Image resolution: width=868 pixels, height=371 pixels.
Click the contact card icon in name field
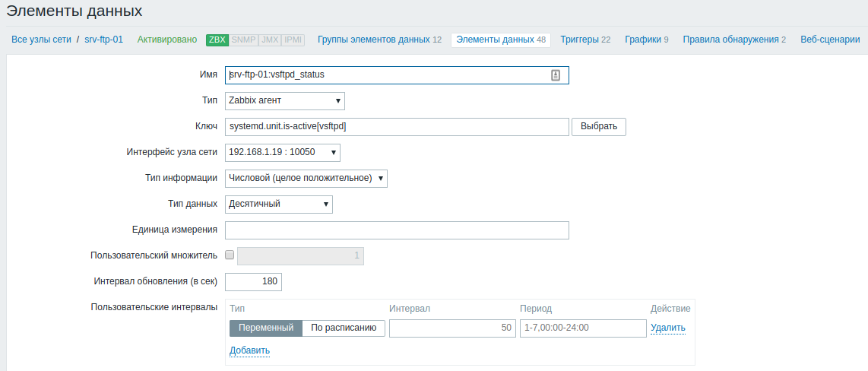(556, 75)
